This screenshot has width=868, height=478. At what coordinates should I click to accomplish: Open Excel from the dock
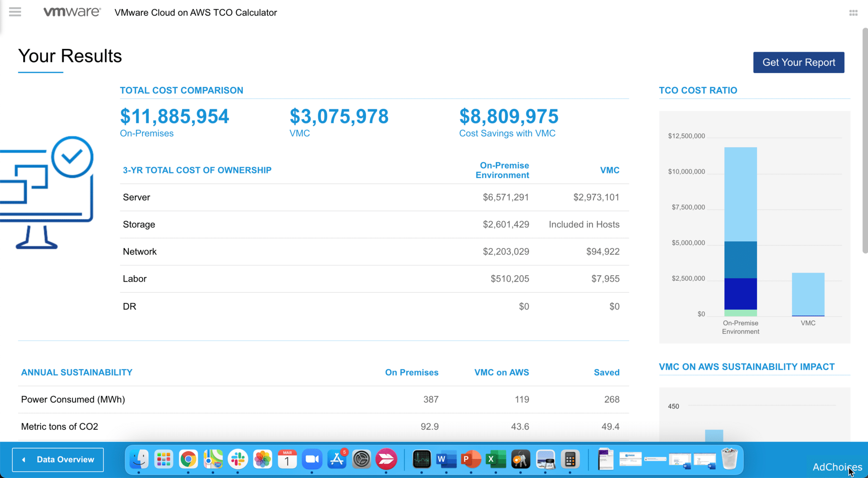tap(496, 459)
